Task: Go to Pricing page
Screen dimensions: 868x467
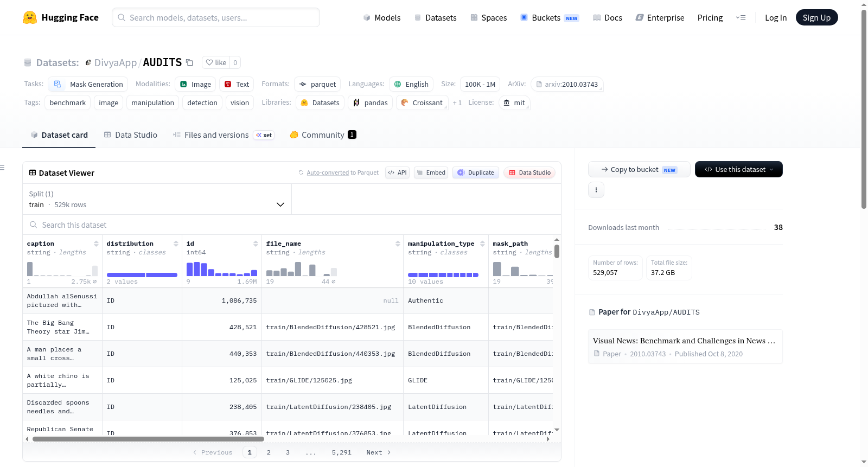Action: pos(710,18)
